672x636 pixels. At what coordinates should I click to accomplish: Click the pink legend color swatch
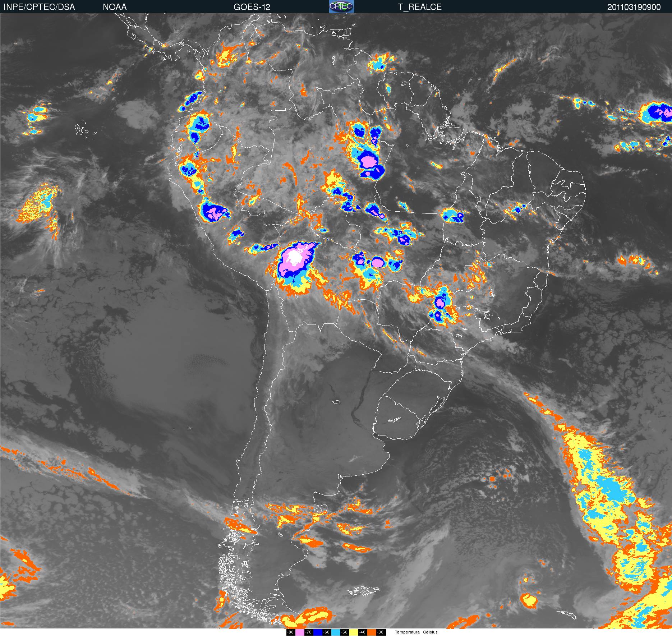pos(300,632)
